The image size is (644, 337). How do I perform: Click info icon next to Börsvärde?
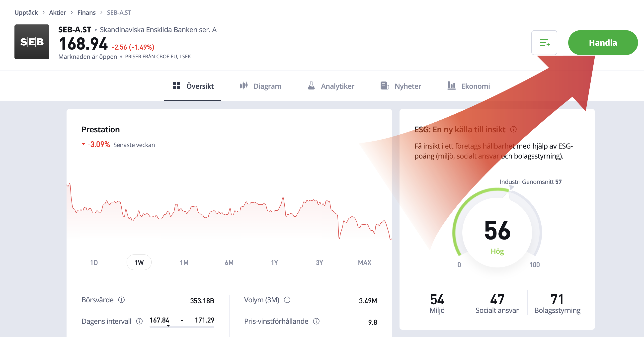point(122,300)
